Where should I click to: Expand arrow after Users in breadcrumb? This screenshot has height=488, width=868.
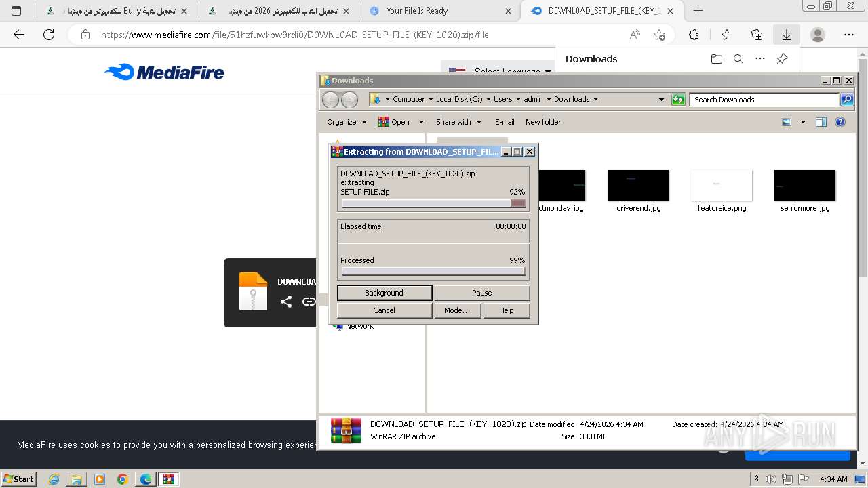[x=518, y=99]
